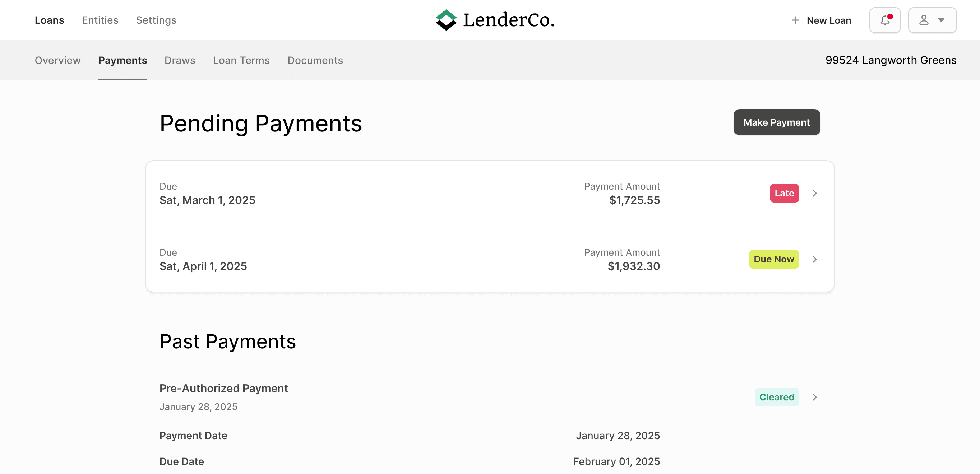Open the Documents tab
This screenshot has width=980, height=474.
coord(315,60)
